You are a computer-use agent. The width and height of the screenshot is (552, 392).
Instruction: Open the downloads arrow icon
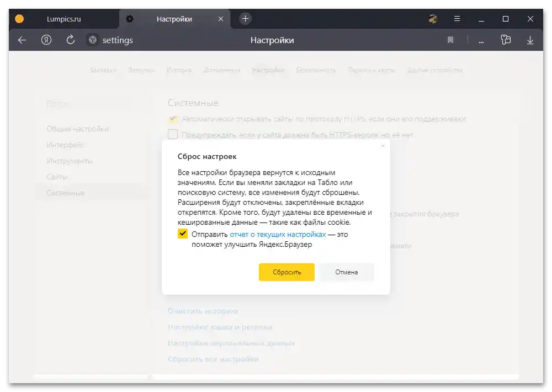[530, 40]
